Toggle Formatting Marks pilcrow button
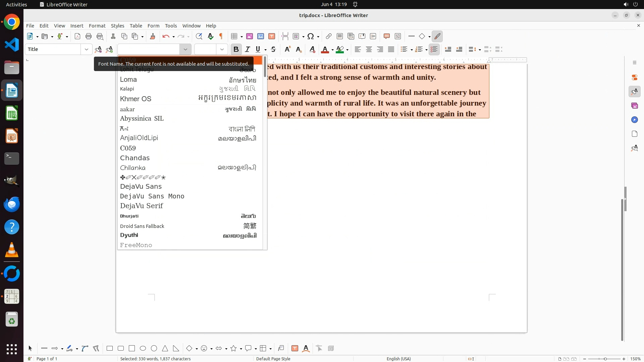 coord(221,36)
